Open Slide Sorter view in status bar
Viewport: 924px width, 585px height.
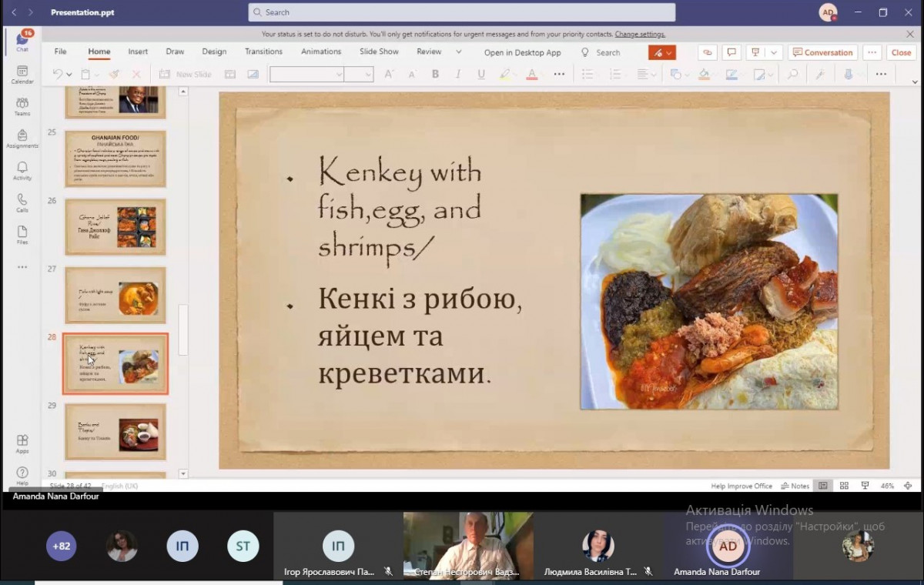pyautogui.click(x=844, y=486)
